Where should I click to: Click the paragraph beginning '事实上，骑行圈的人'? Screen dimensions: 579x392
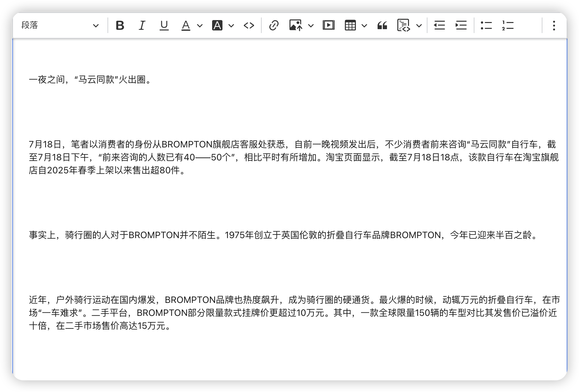click(283, 235)
